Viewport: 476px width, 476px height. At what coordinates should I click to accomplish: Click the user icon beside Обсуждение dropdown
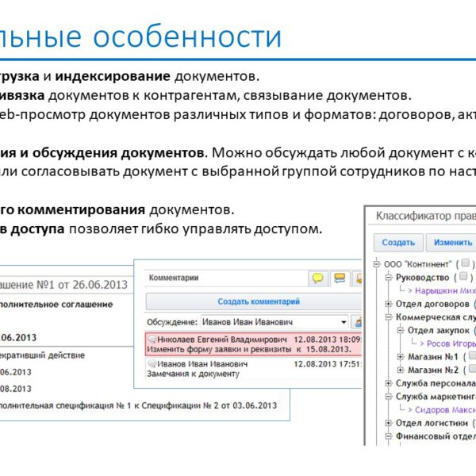(x=358, y=322)
